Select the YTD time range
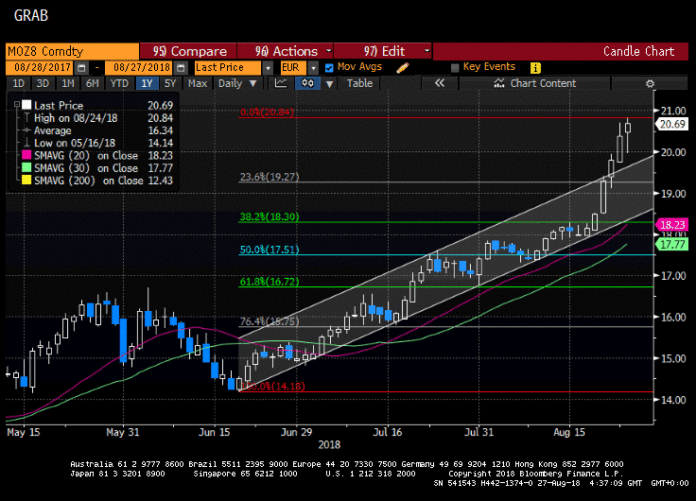696x501 pixels. tap(119, 84)
